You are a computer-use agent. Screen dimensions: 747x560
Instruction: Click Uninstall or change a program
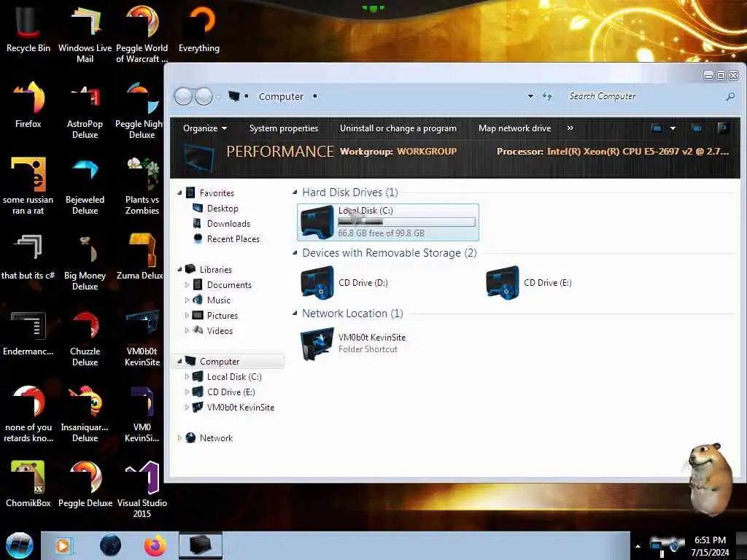pos(398,128)
